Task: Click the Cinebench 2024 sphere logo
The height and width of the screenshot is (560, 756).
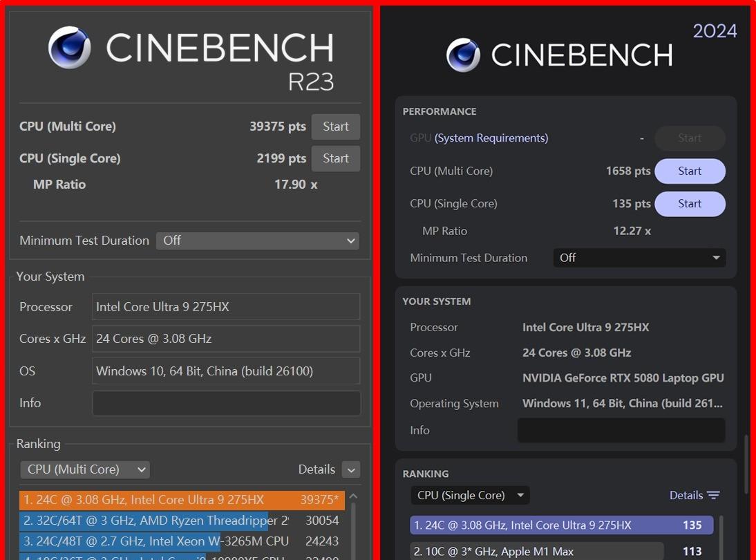Action: [x=463, y=55]
